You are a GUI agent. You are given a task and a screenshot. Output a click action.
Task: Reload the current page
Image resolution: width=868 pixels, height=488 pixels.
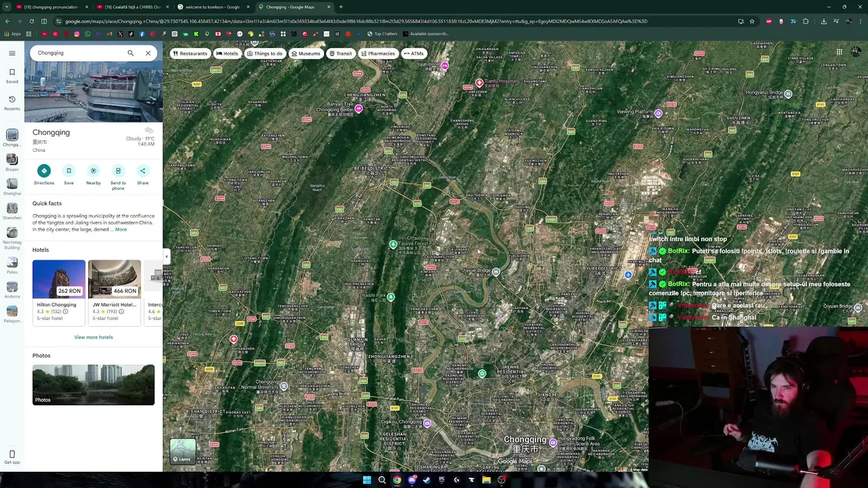[31, 21]
